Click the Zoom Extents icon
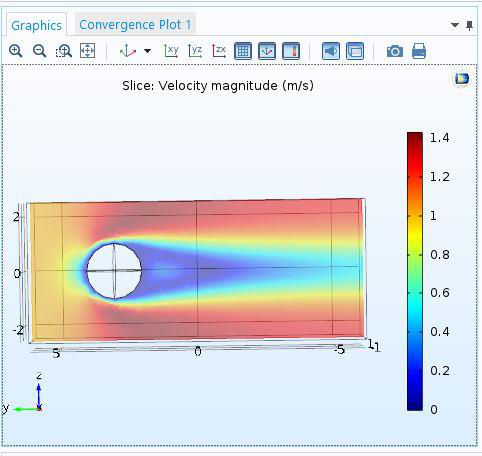 tap(87, 51)
